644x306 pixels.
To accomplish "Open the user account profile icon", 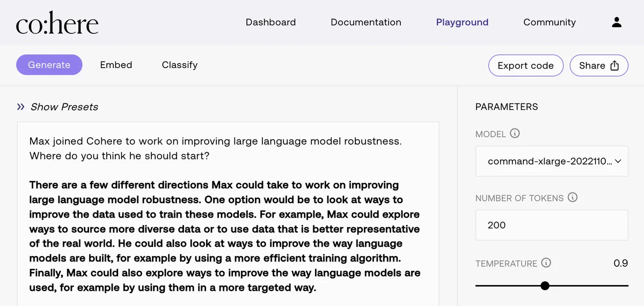I will [617, 22].
